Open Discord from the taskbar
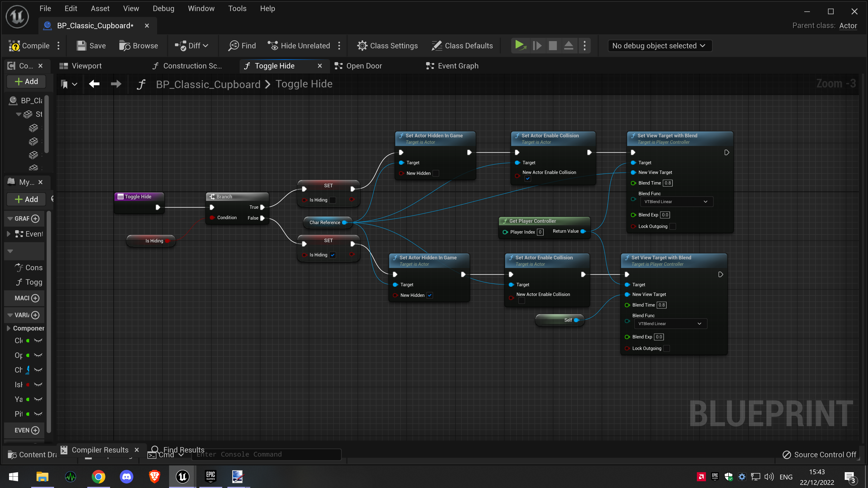 126,476
